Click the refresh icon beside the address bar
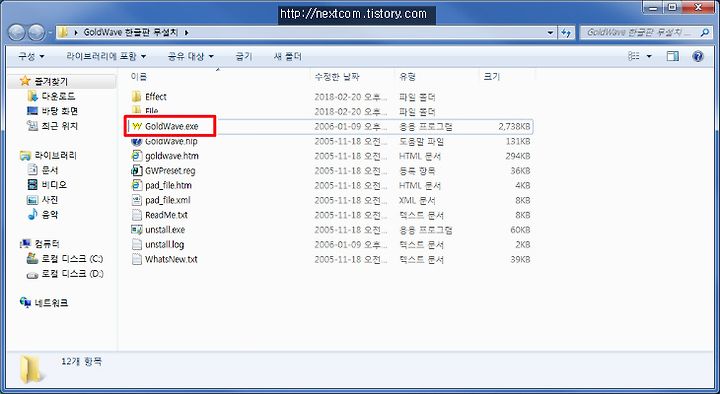This screenshot has width=720, height=394. [566, 33]
